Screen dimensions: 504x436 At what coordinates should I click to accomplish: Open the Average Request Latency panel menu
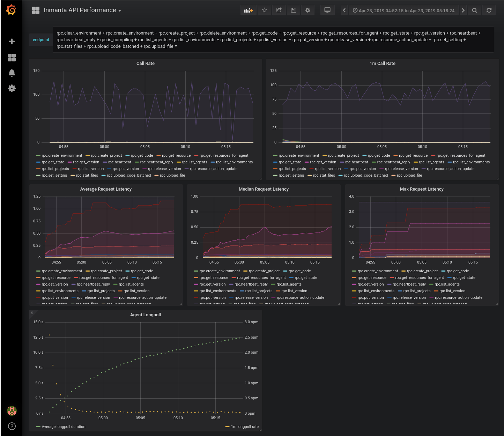[106, 189]
